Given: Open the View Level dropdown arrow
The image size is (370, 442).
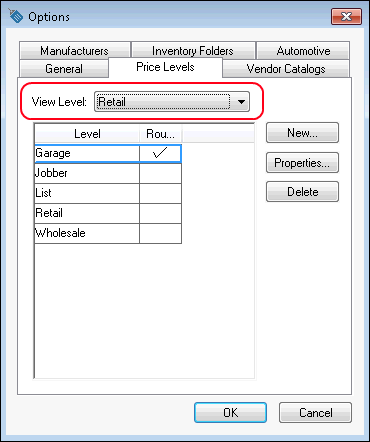Looking at the screenshot, I should click(x=241, y=102).
